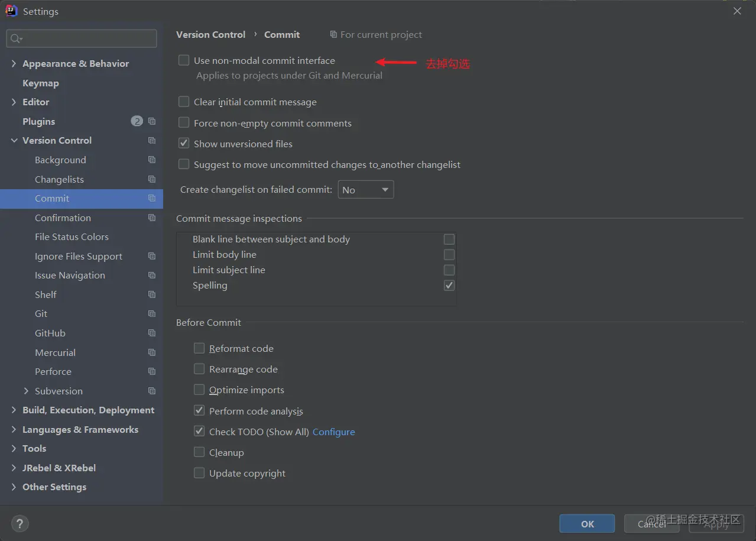Viewport: 756px width, 541px height.
Task: Click the project-level icon beside Ignore Files Support
Action: pyautogui.click(x=152, y=256)
